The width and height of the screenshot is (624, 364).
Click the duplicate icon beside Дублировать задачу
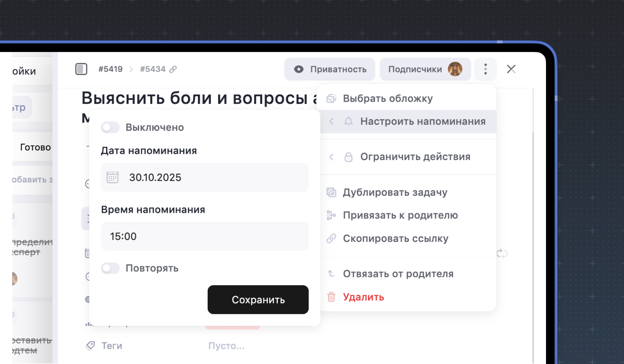click(331, 192)
